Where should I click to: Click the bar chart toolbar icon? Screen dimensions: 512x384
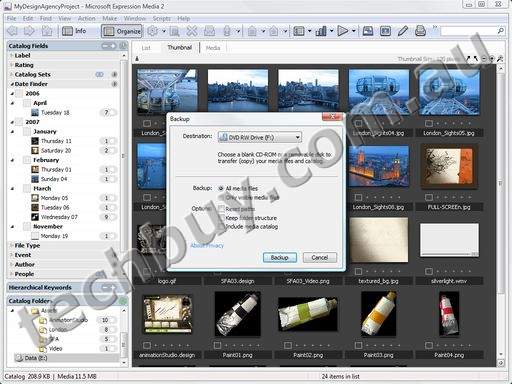tap(321, 31)
